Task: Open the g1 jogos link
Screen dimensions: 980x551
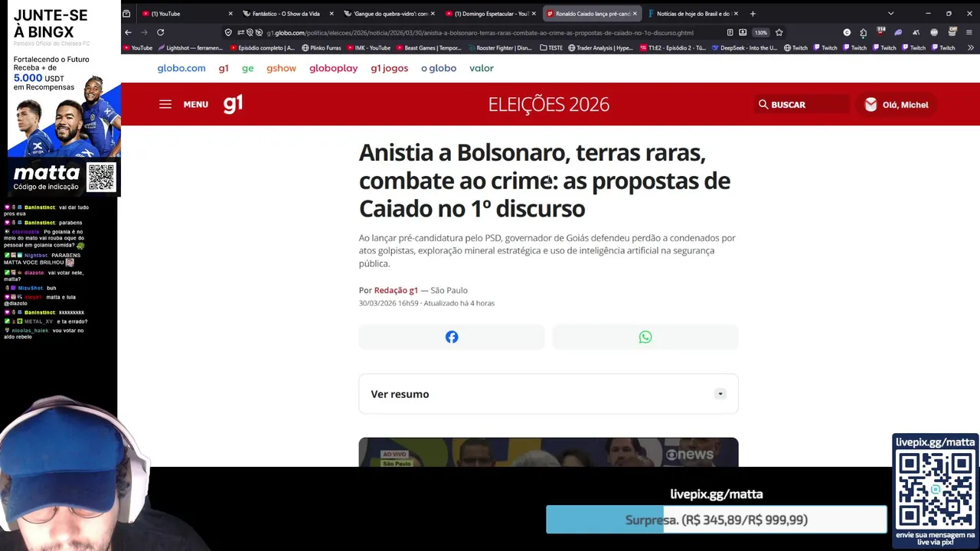Action: pyautogui.click(x=390, y=68)
